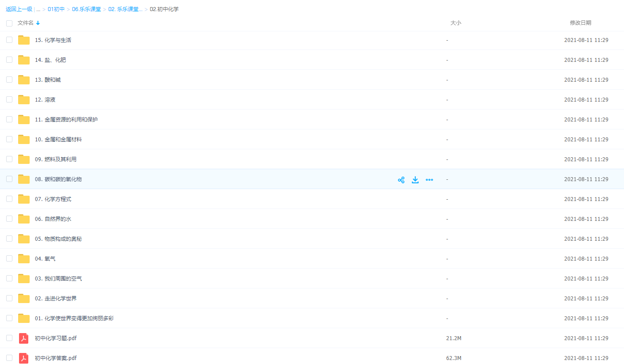Click folder icon for 12. 溶液

(x=24, y=100)
